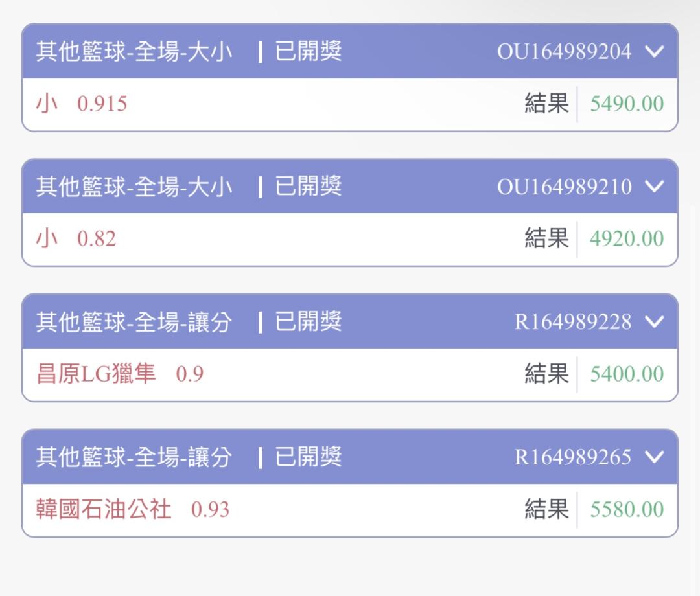
Task: Click order number R164989228
Action: [x=572, y=322]
